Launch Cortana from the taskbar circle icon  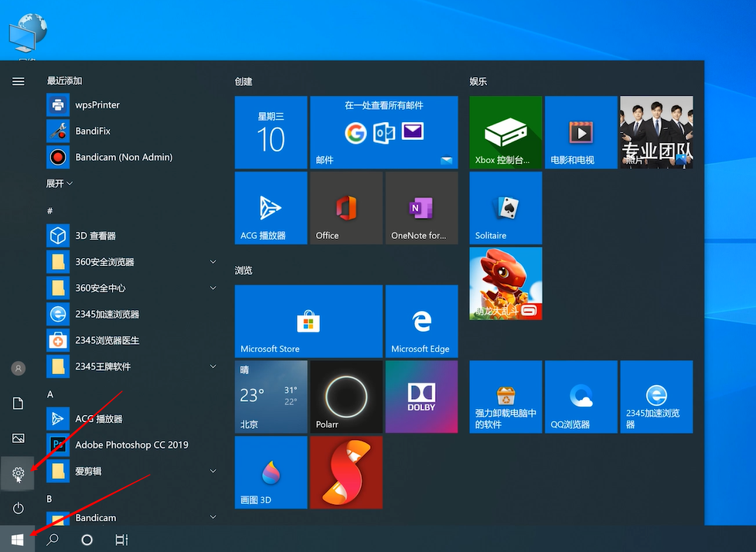click(87, 540)
